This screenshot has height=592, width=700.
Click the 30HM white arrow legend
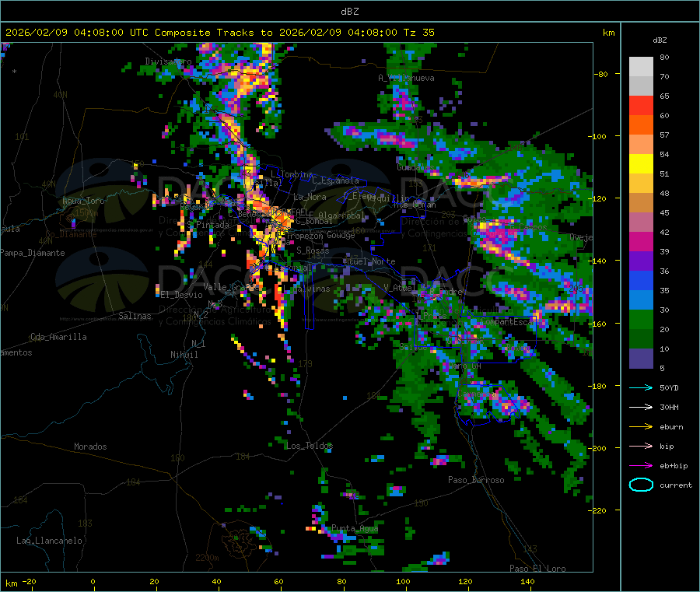tap(641, 407)
